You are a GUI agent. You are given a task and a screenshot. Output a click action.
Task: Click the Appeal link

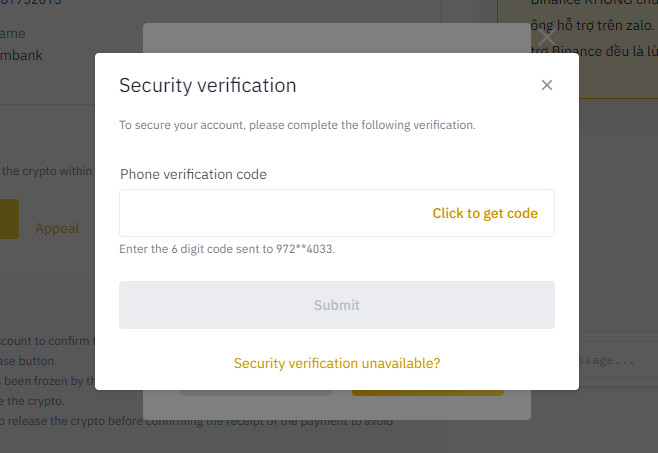tap(57, 228)
